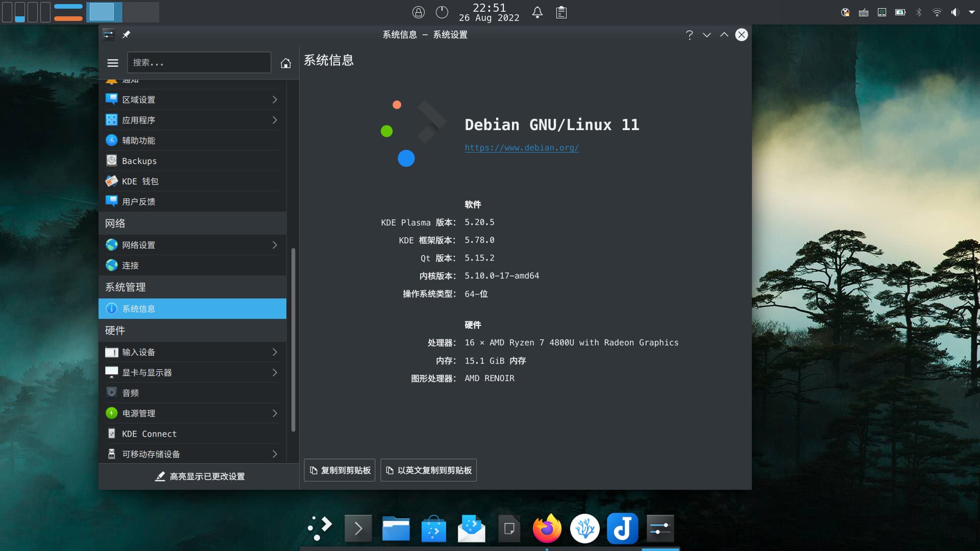Image resolution: width=980 pixels, height=551 pixels.
Task: Open the volume icon in system tray
Action: point(954,12)
